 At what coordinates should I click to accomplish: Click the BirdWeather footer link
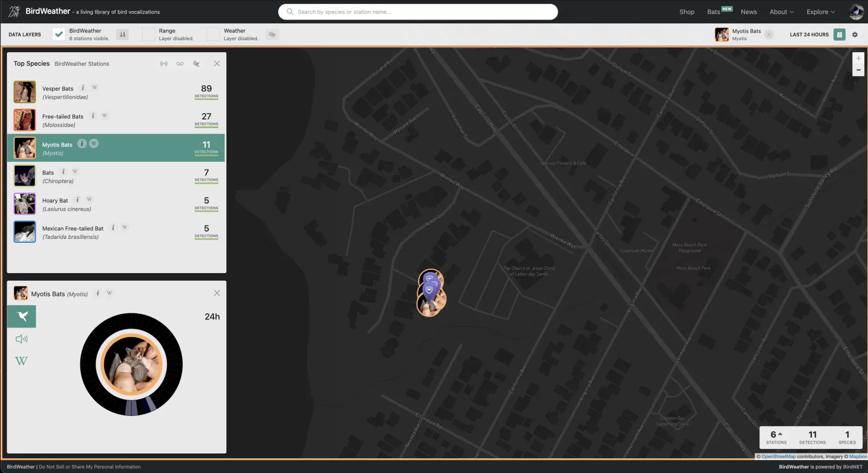[x=21, y=467]
